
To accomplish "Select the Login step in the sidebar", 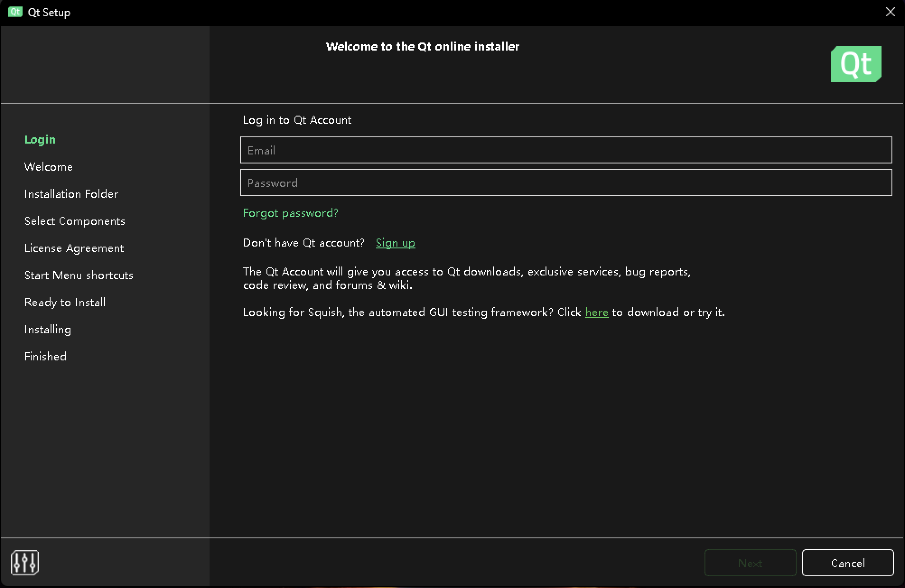I will tap(40, 139).
